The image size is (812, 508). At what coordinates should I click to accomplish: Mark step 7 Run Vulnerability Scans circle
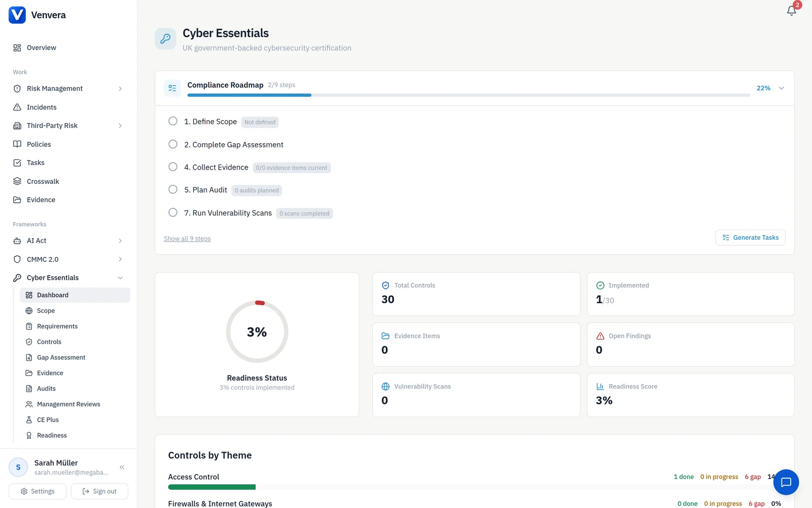pyautogui.click(x=173, y=212)
